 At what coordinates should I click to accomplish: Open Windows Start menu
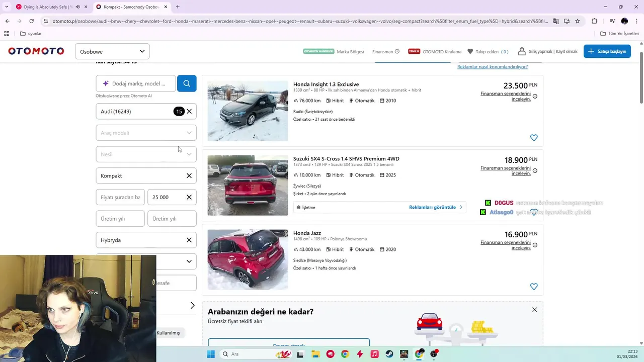(210, 354)
